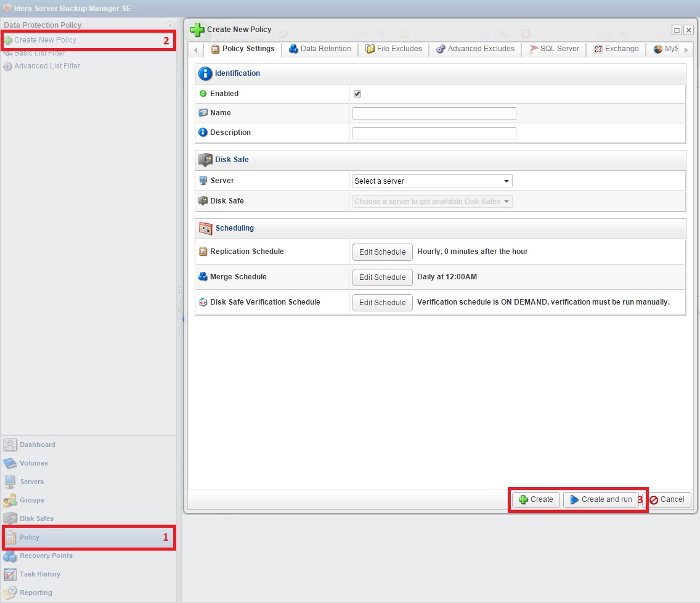Viewport: 700px width, 603px height.
Task: Click the Description row info icon
Action: pos(203,132)
